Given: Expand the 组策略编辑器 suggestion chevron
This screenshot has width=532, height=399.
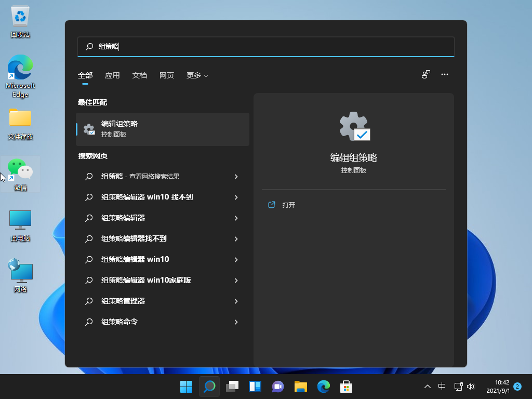Looking at the screenshot, I should [236, 218].
